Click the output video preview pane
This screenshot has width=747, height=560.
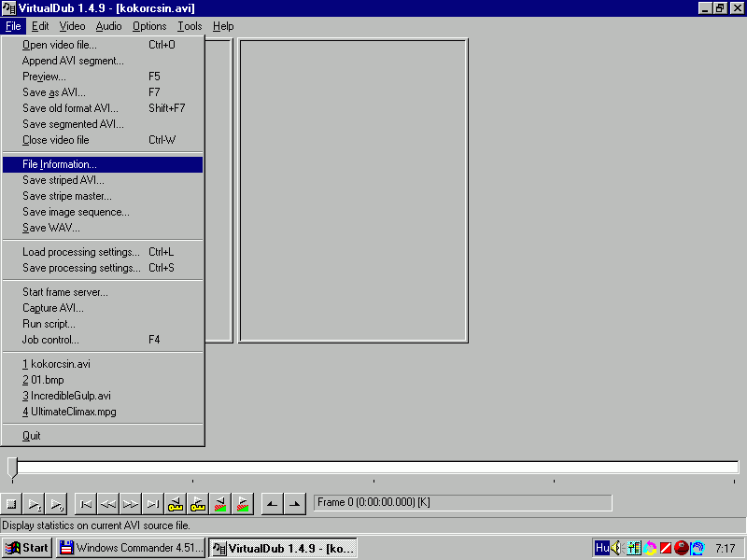pos(353,190)
